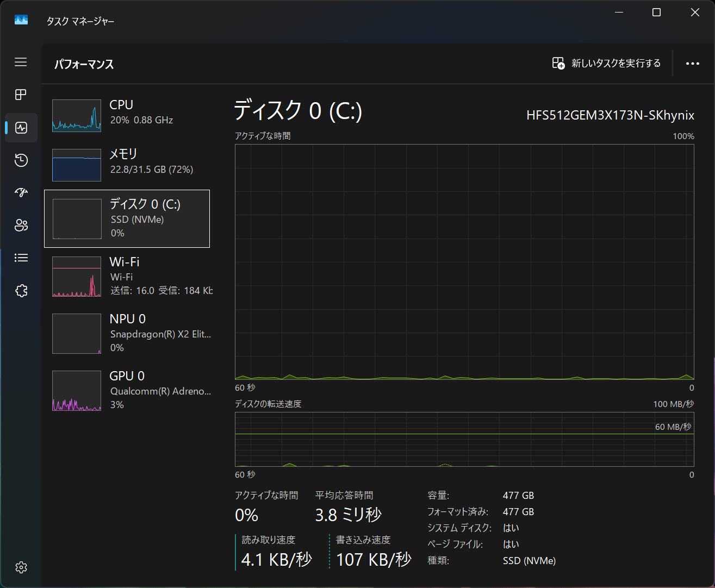The image size is (715, 588).
Task: Select the メモリ performance entry
Action: 127,165
